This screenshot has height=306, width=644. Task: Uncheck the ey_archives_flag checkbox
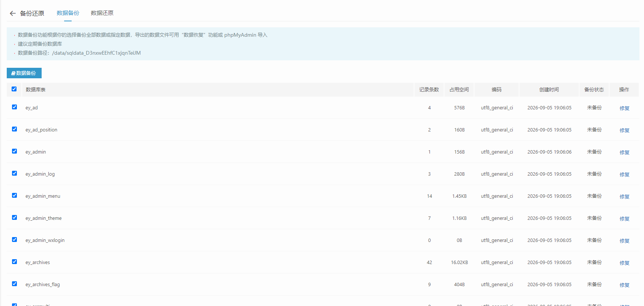14,284
